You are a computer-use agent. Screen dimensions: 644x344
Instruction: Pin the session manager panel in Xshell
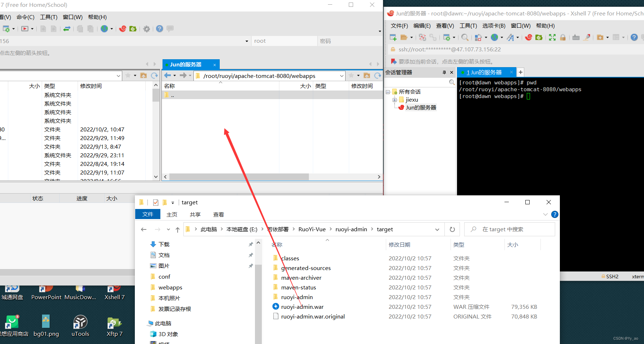[x=444, y=72]
